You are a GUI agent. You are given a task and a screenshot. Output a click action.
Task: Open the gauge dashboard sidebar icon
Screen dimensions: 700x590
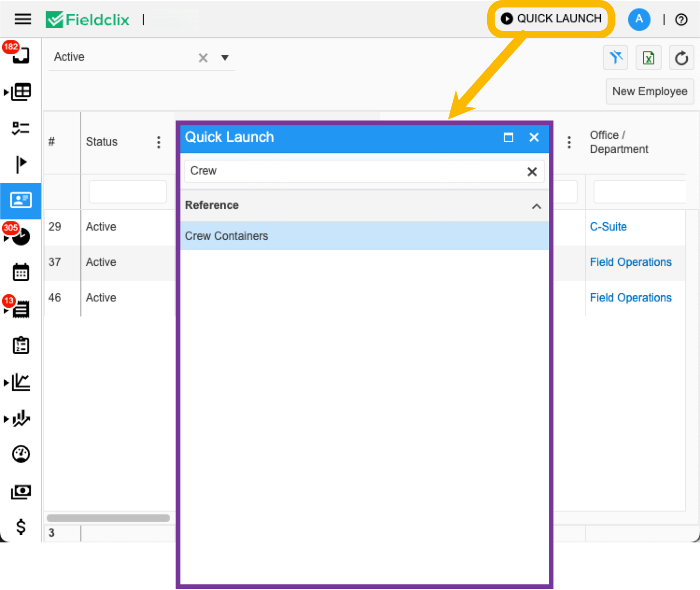21,454
